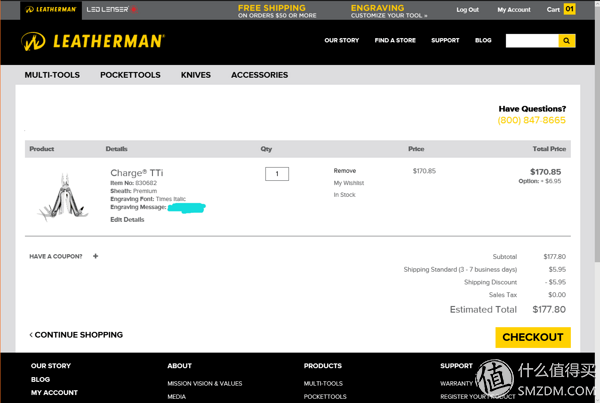Screen dimensions: 600x403
Task: Go to Our Story in header
Action: point(342,40)
